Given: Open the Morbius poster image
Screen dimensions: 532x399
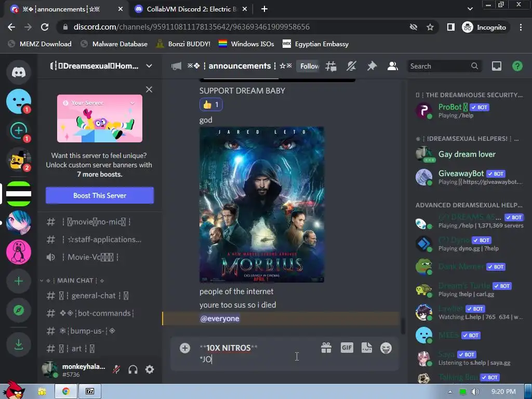Looking at the screenshot, I should click(262, 205).
